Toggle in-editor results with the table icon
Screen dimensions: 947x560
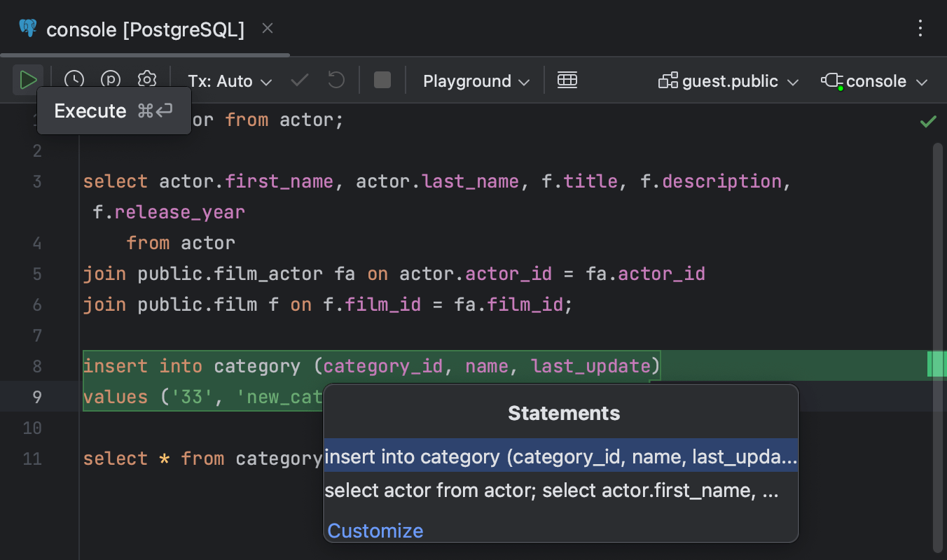coord(567,80)
